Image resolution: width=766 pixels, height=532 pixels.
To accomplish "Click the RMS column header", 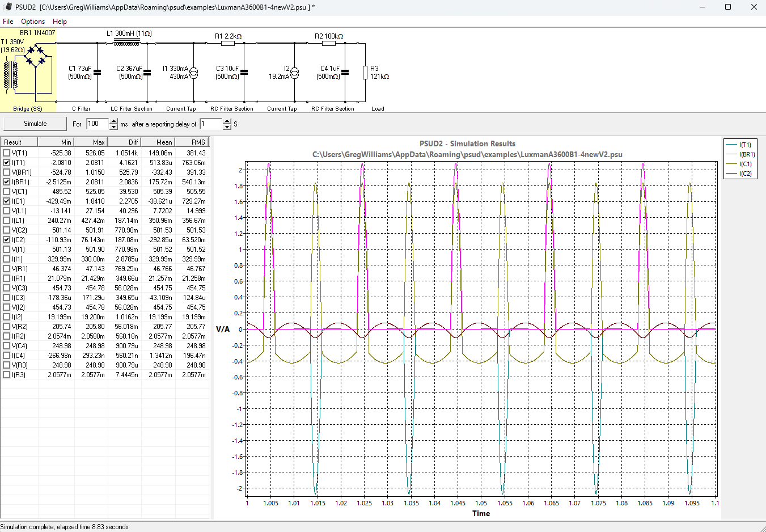I will point(192,142).
